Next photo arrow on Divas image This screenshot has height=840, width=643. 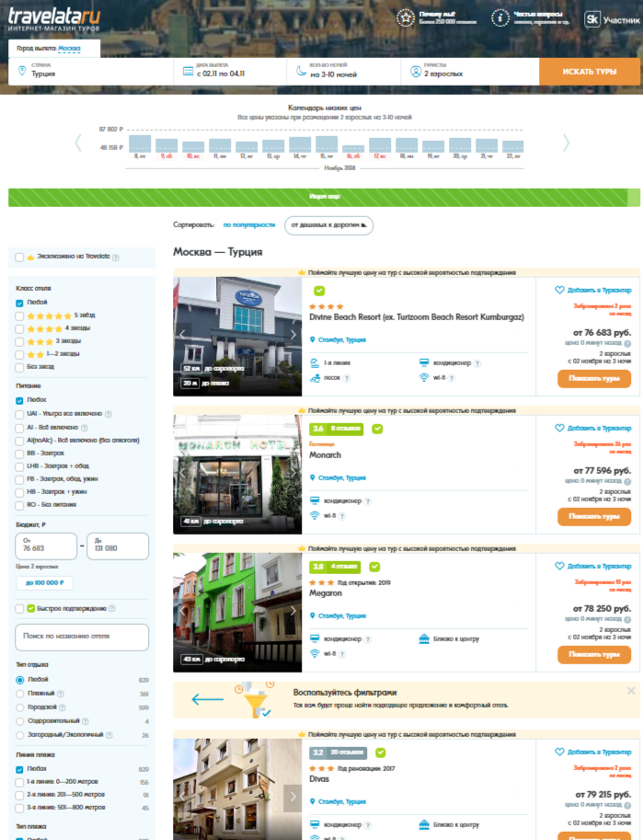coord(293,797)
